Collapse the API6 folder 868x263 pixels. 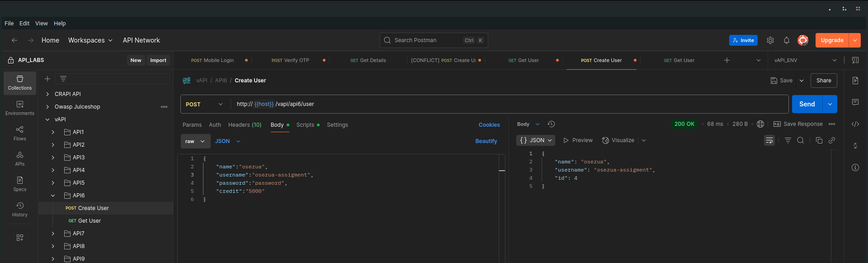click(53, 196)
